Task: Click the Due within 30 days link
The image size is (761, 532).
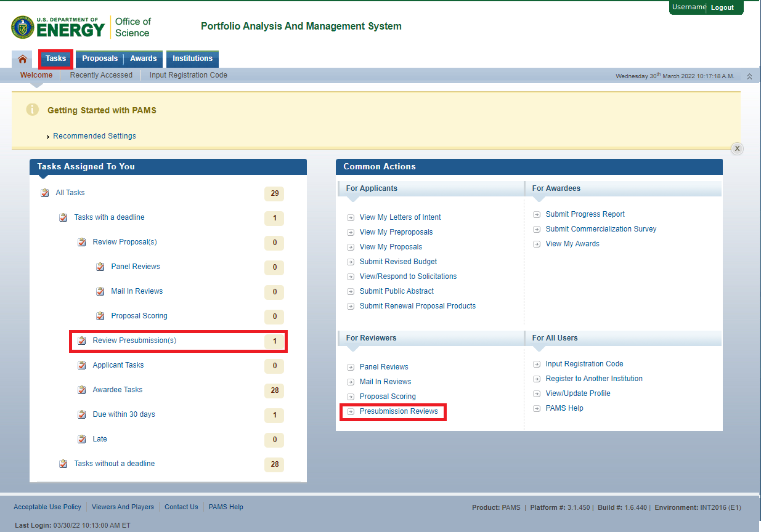Action: tap(124, 414)
